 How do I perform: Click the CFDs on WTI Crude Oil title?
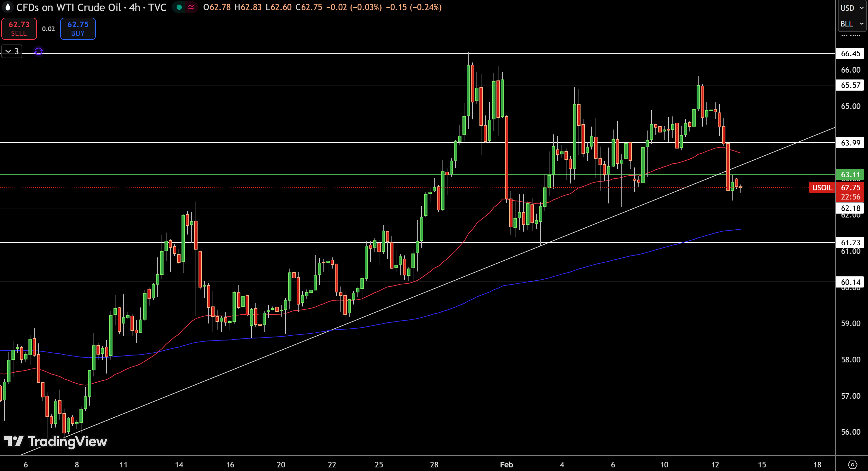coord(69,8)
